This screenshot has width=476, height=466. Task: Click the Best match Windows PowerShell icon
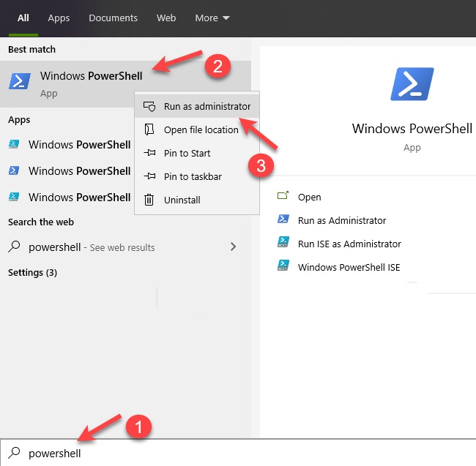(20, 81)
